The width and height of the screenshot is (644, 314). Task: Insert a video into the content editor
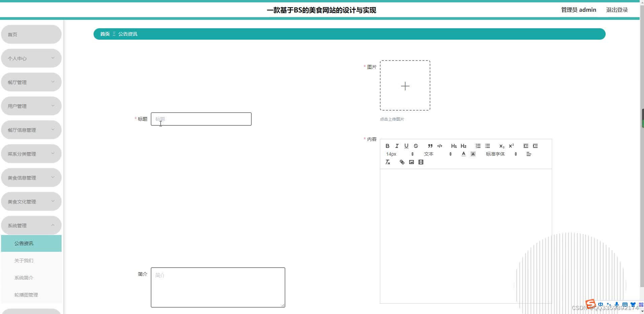[x=421, y=162]
